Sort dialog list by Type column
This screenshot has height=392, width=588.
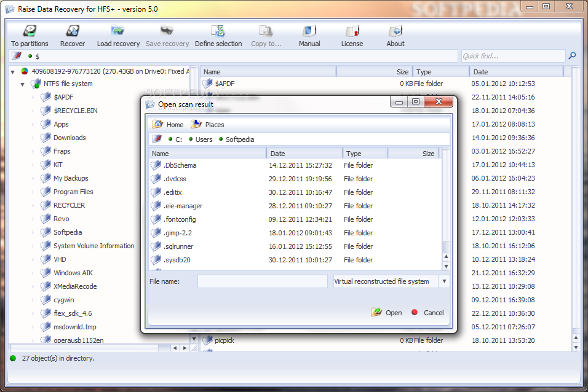click(365, 153)
